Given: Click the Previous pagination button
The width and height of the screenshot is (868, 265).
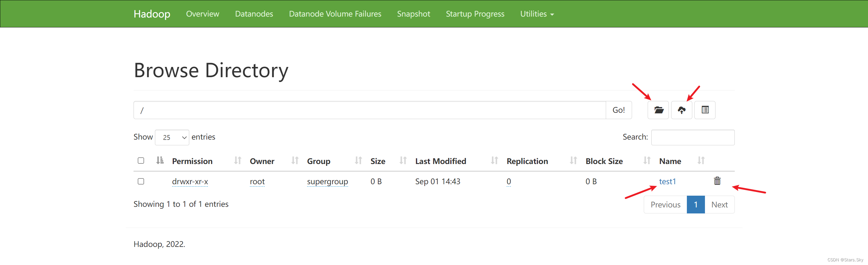Looking at the screenshot, I should tap(665, 205).
